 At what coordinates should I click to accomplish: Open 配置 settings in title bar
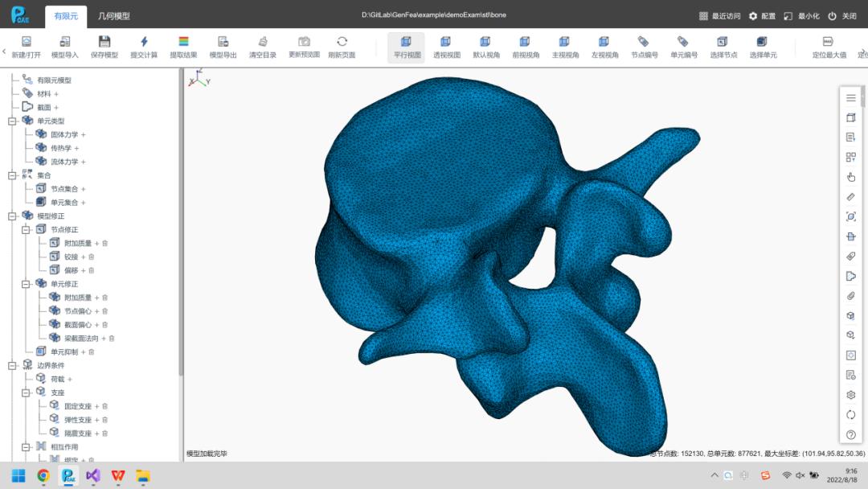click(x=762, y=16)
